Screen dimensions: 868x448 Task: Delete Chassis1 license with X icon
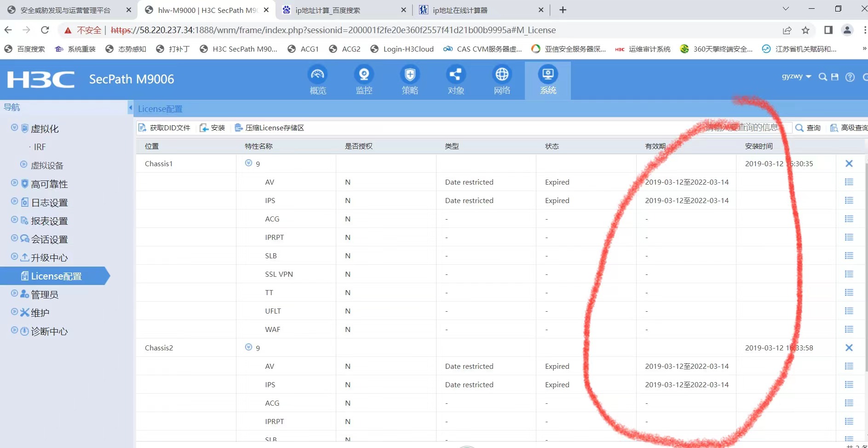pos(849,163)
